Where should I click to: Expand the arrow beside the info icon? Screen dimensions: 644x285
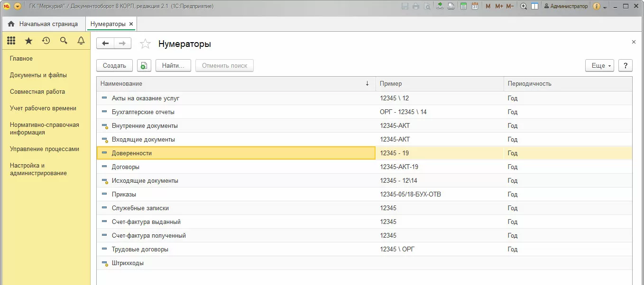point(605,7)
